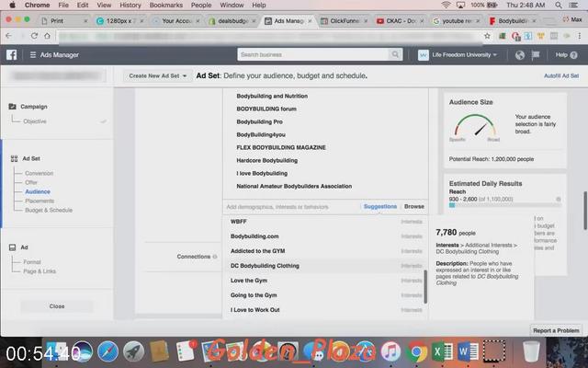This screenshot has height=368, width=588.
Task: Select I Love to Work Out suggestion
Action: click(x=324, y=310)
